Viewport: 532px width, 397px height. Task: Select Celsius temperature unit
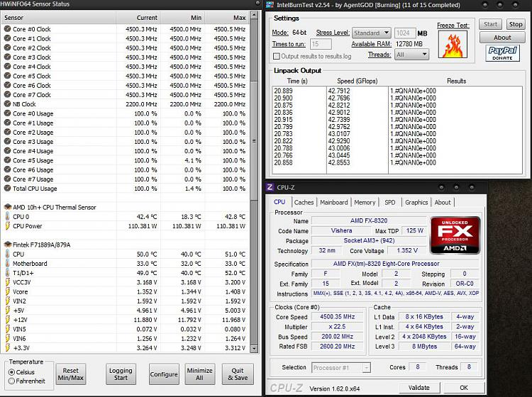click(x=11, y=372)
